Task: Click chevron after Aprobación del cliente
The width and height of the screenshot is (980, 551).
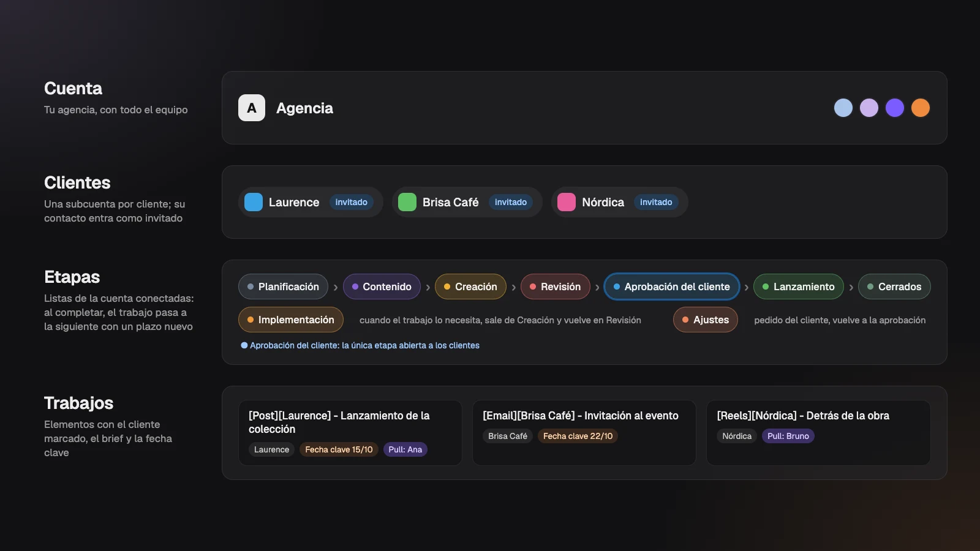Action: point(747,287)
